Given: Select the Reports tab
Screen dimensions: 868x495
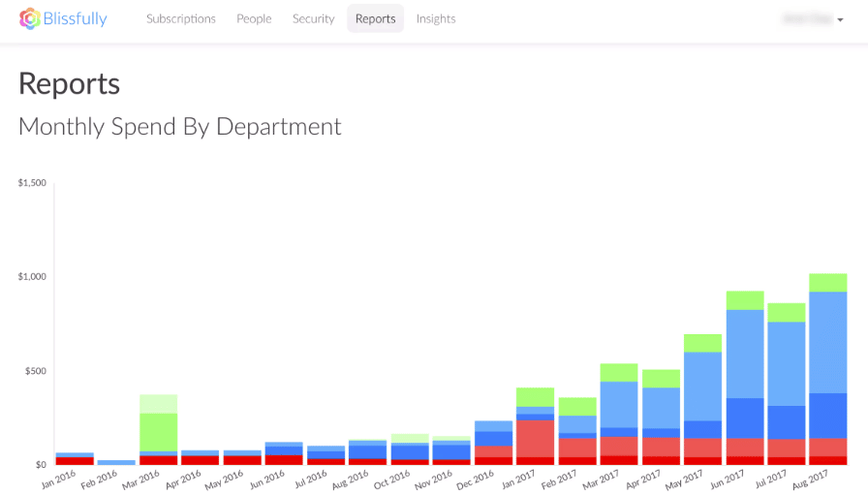Looking at the screenshot, I should coord(375,18).
